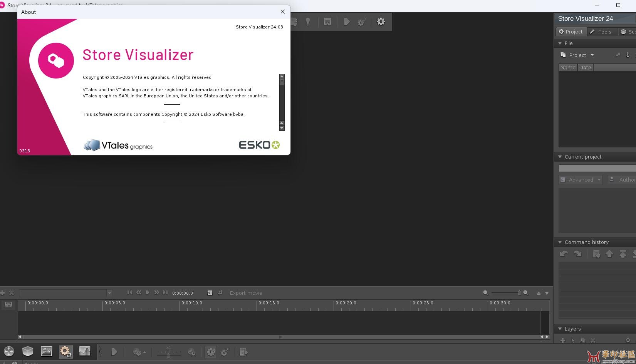The height and width of the screenshot is (364, 636).
Task: Open the settings gear in top toolbar
Action: coord(381,22)
